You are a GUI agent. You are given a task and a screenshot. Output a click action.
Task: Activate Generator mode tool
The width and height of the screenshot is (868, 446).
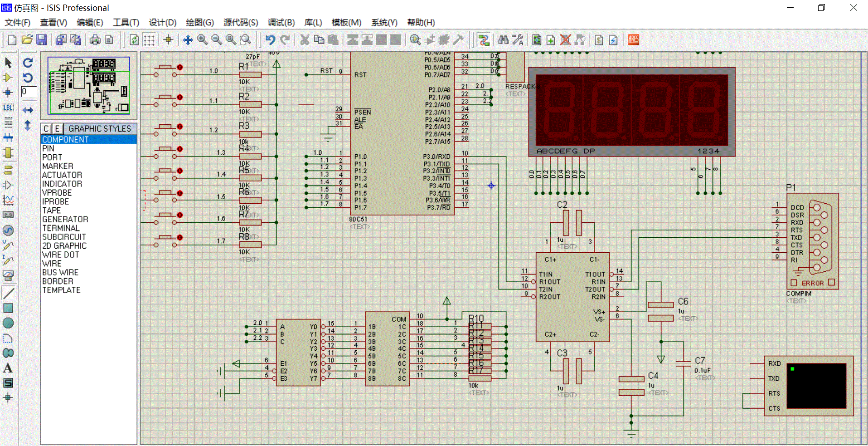tap(8, 230)
